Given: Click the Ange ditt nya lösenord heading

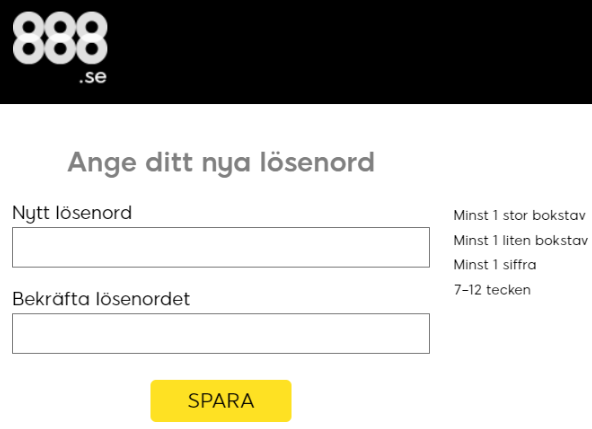Looking at the screenshot, I should (x=221, y=163).
